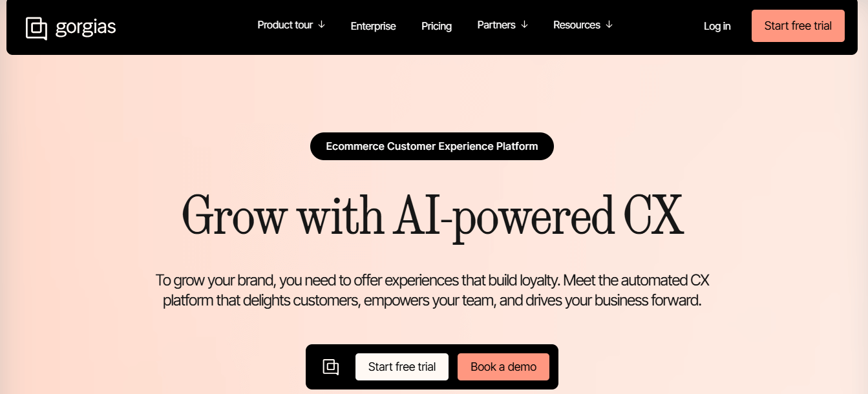Expand the Partners dropdown arrow

524,25
